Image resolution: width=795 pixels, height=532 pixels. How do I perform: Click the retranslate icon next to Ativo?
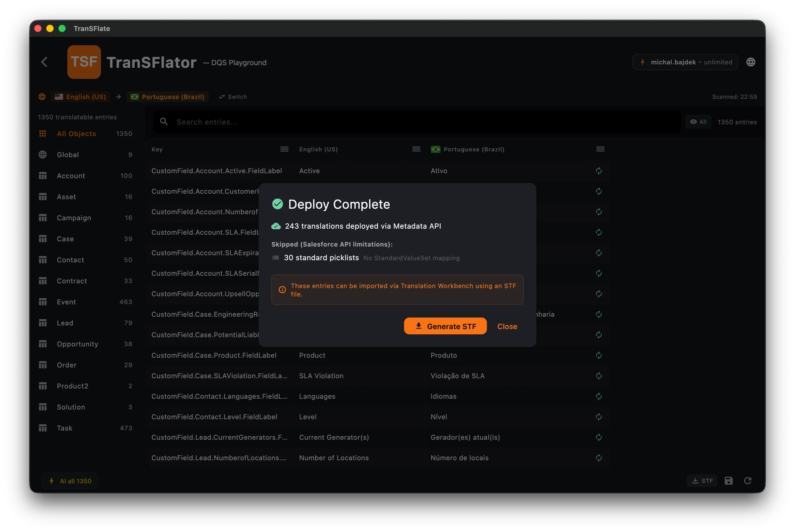coord(599,171)
